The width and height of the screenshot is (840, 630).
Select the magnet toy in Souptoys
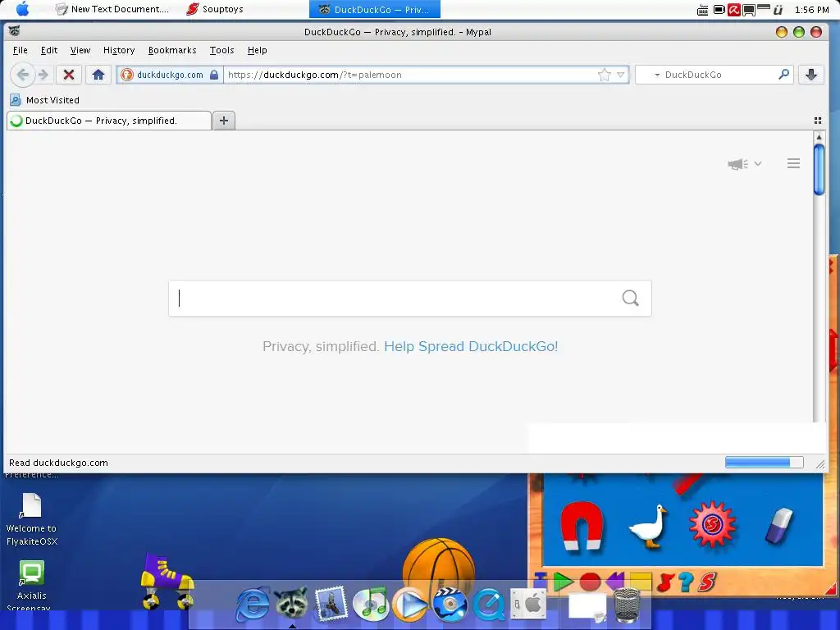tap(582, 526)
